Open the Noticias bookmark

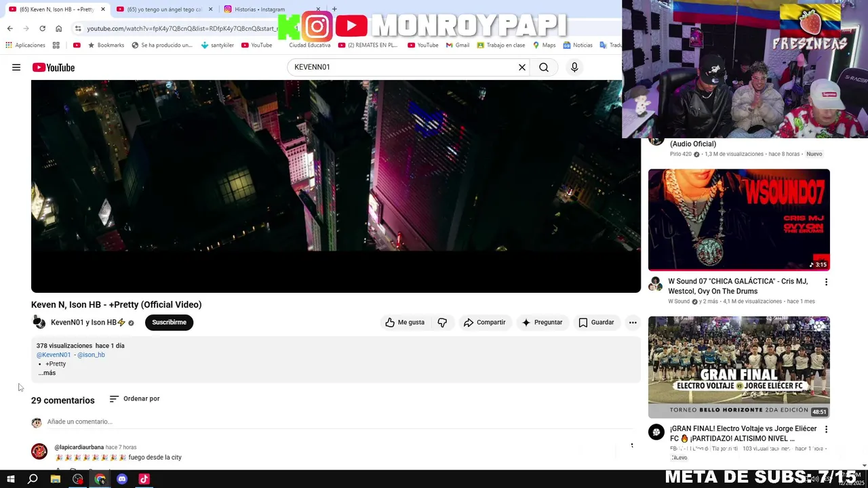578,45
